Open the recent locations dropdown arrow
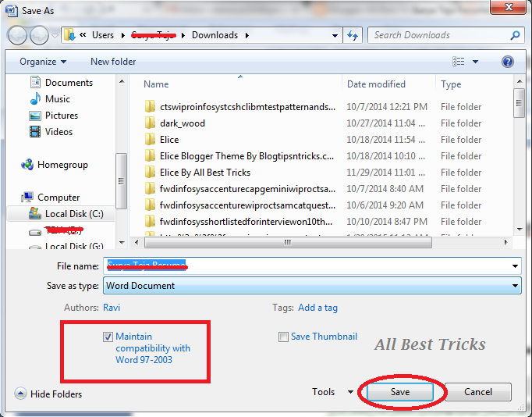 55,35
